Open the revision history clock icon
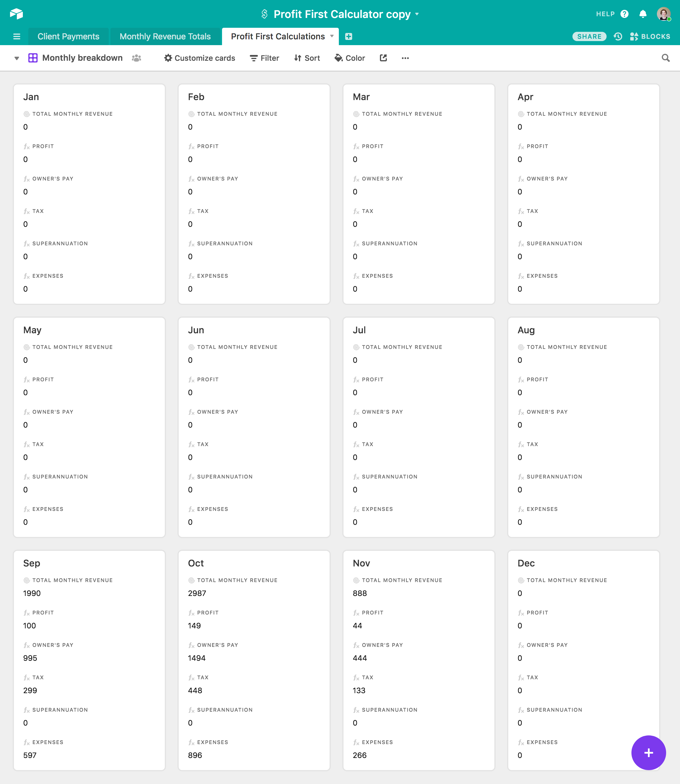 618,36
